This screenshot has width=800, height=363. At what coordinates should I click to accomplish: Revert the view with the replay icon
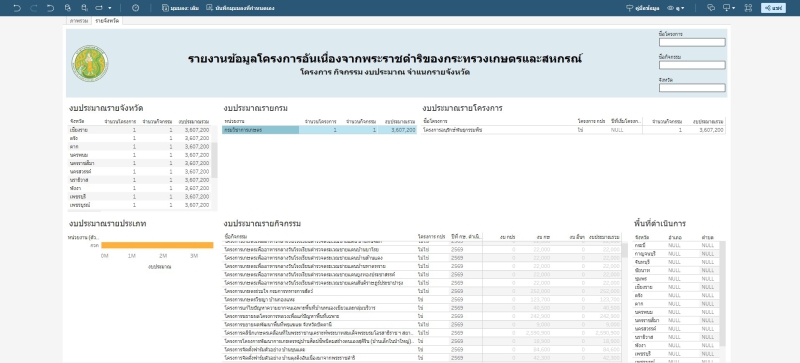point(50,8)
